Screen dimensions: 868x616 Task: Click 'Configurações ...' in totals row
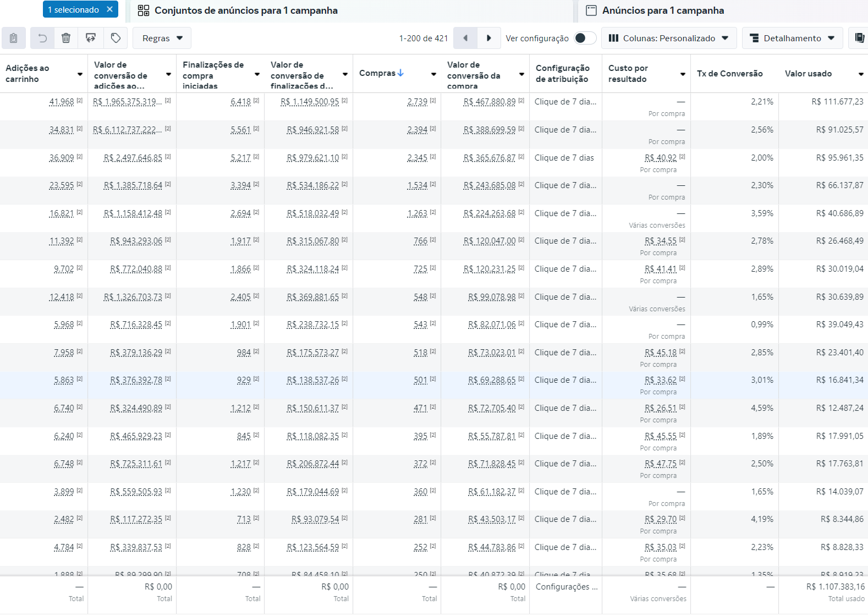pos(567,587)
